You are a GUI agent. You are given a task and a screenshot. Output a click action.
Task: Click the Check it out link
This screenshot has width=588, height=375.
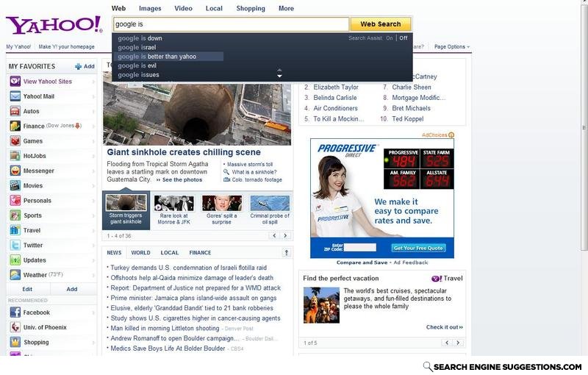[445, 327]
